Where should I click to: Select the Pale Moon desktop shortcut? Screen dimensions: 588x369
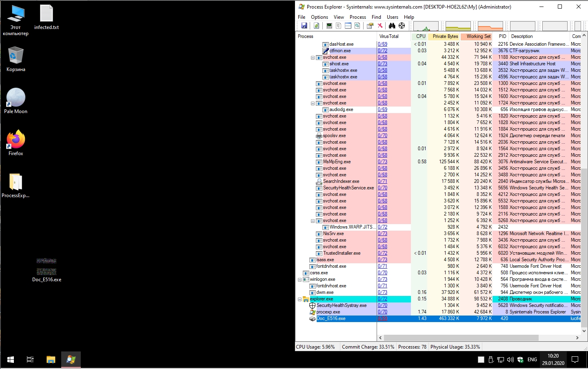coord(16,101)
